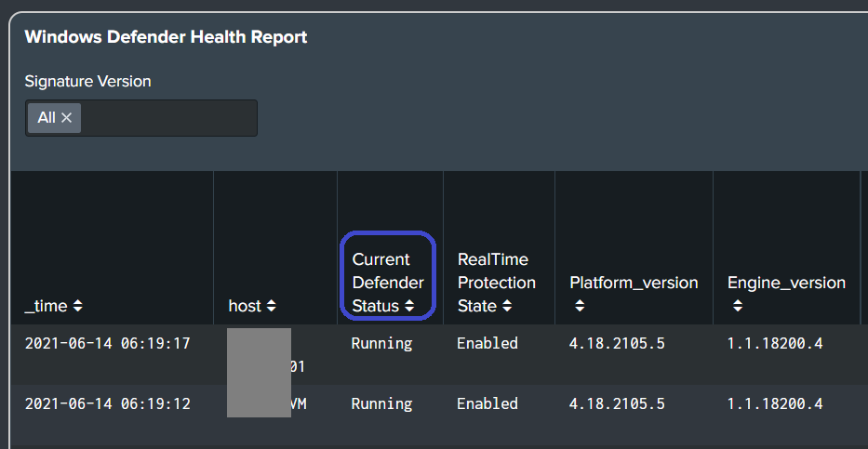The height and width of the screenshot is (449, 868).
Task: Click Enabled value in 06:19:12 row
Action: (x=487, y=403)
